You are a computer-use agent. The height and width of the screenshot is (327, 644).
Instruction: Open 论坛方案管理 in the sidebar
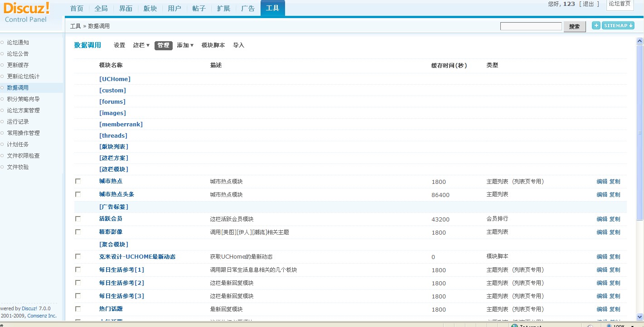pos(24,111)
